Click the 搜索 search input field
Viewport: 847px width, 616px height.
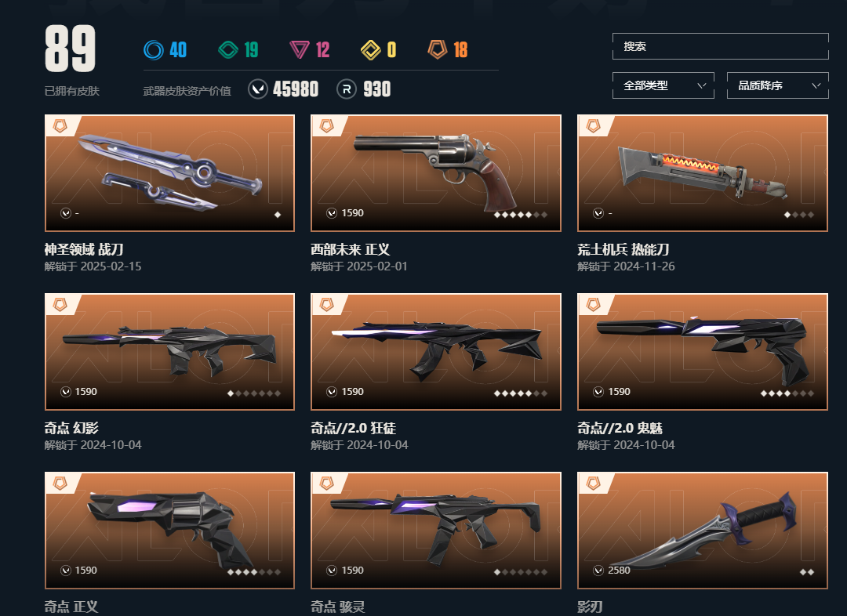click(x=721, y=46)
